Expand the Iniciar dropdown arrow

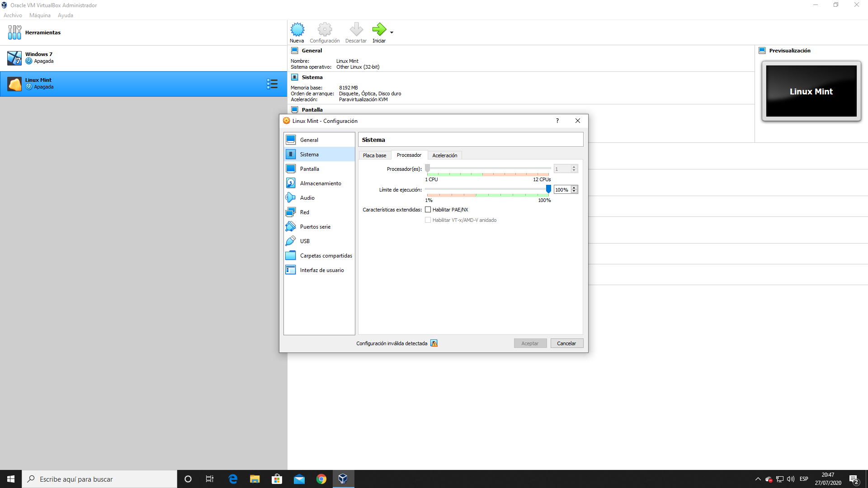392,33
